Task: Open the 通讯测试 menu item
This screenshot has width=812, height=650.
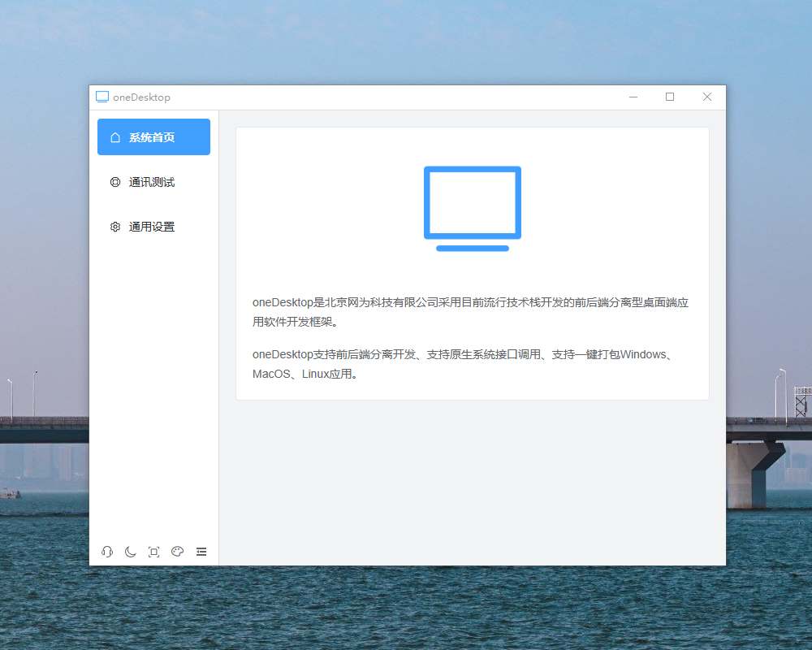Action: coord(153,182)
